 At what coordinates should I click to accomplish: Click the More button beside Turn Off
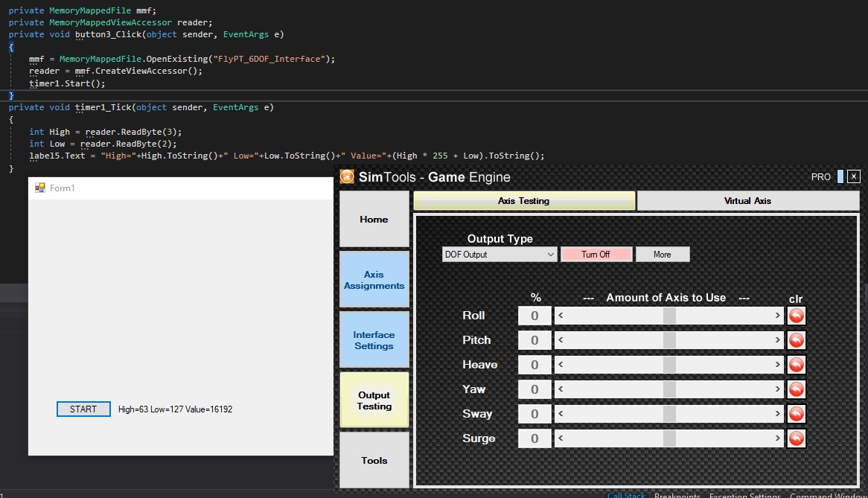point(663,255)
